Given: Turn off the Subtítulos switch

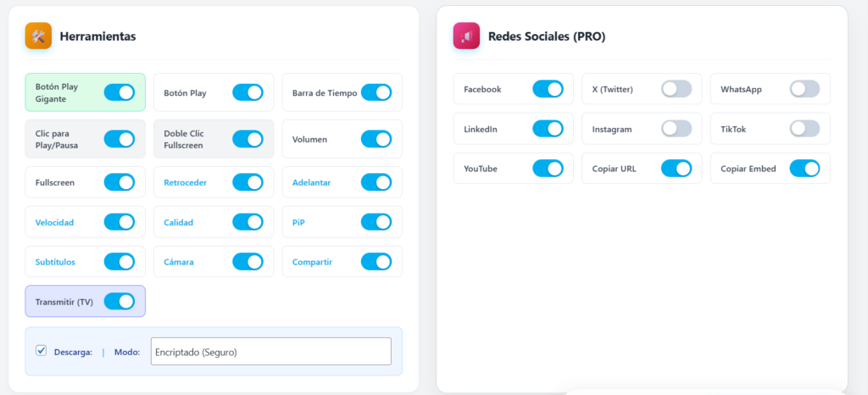Looking at the screenshot, I should pyautogui.click(x=120, y=262).
